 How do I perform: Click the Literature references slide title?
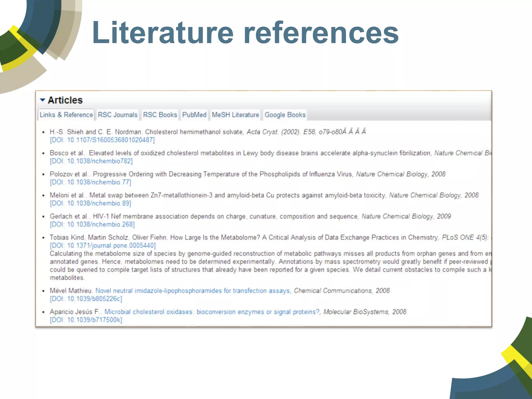[x=245, y=32]
